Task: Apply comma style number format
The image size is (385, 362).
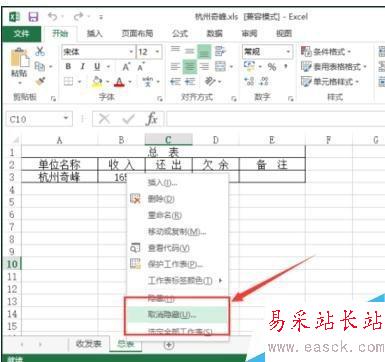Action: pyautogui.click(x=286, y=66)
